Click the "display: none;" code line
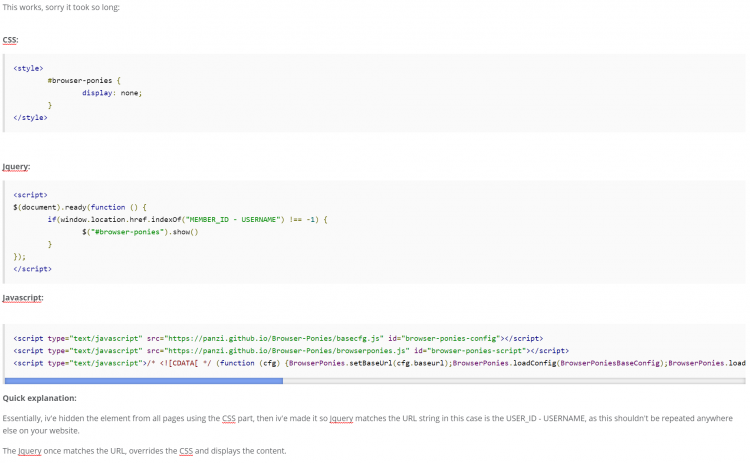 click(126, 92)
